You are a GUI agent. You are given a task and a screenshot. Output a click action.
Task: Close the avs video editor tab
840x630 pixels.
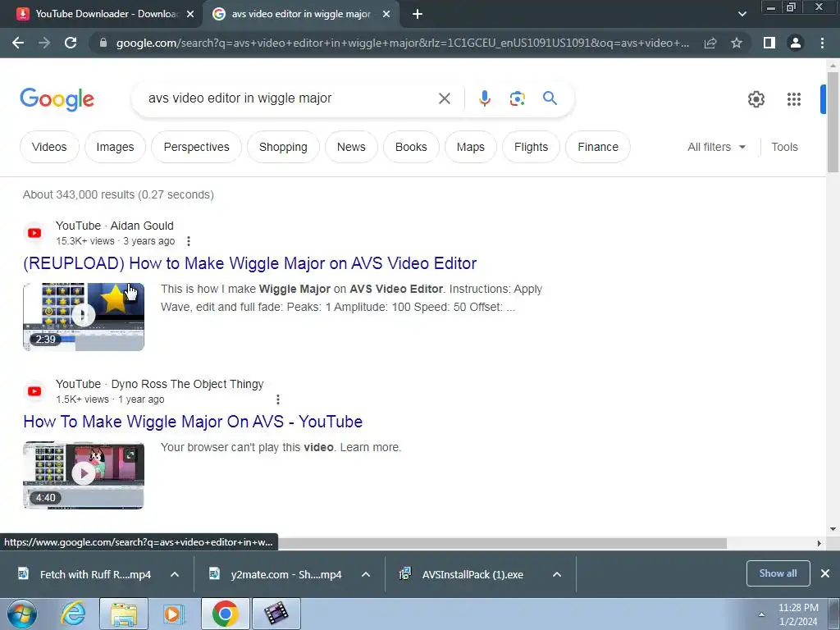(x=386, y=15)
